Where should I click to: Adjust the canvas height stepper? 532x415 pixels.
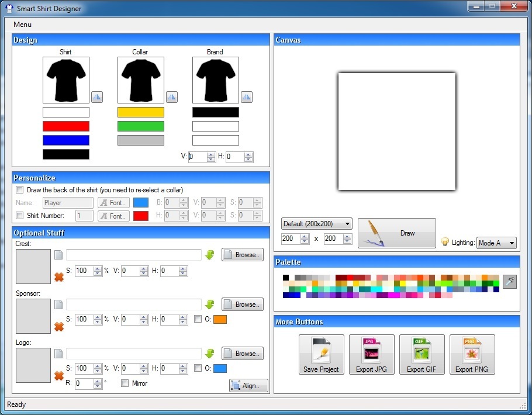point(347,238)
